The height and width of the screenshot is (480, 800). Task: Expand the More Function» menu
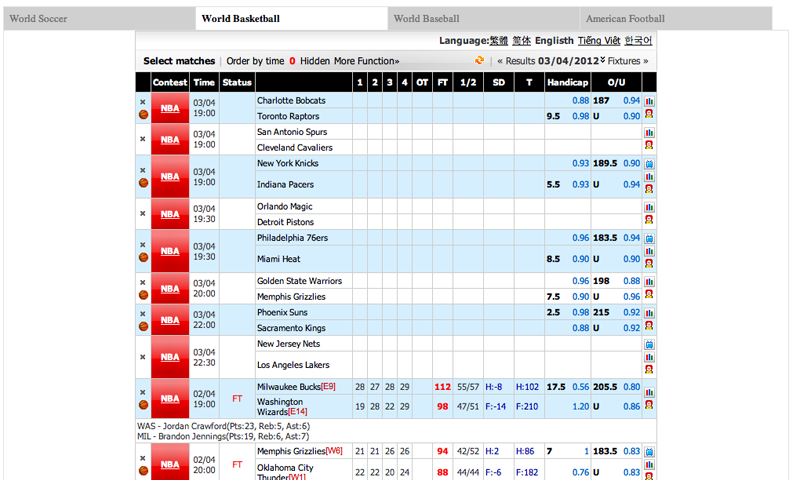(366, 61)
